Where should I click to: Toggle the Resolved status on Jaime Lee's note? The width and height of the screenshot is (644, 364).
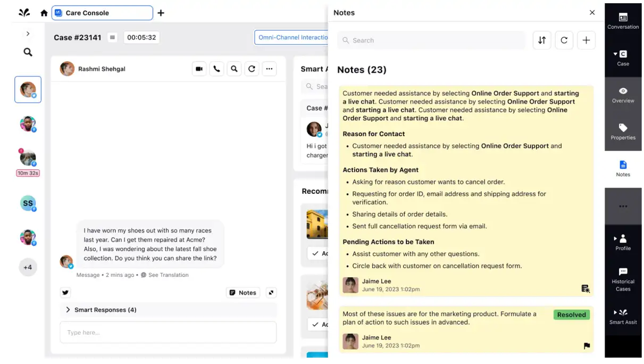click(571, 315)
